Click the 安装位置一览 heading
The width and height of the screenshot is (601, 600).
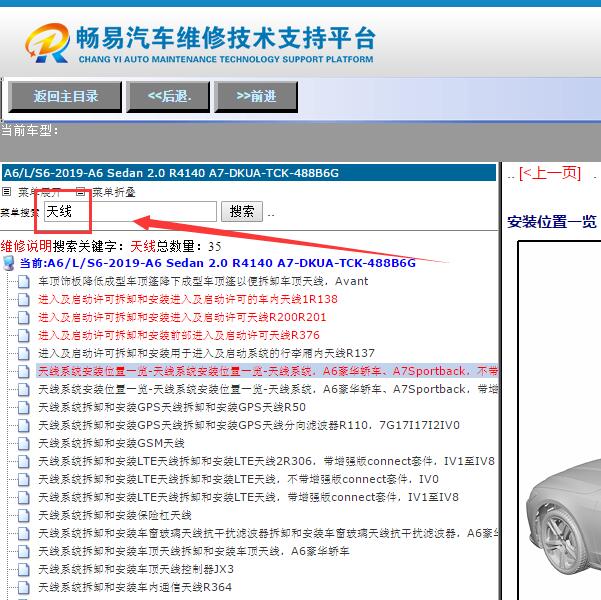[x=552, y=222]
